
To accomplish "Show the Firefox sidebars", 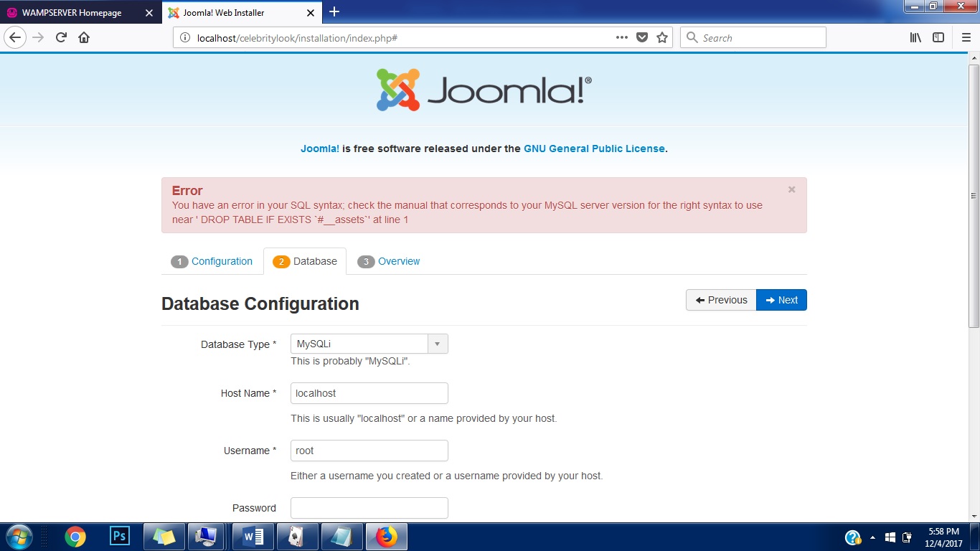I will [x=938, y=37].
